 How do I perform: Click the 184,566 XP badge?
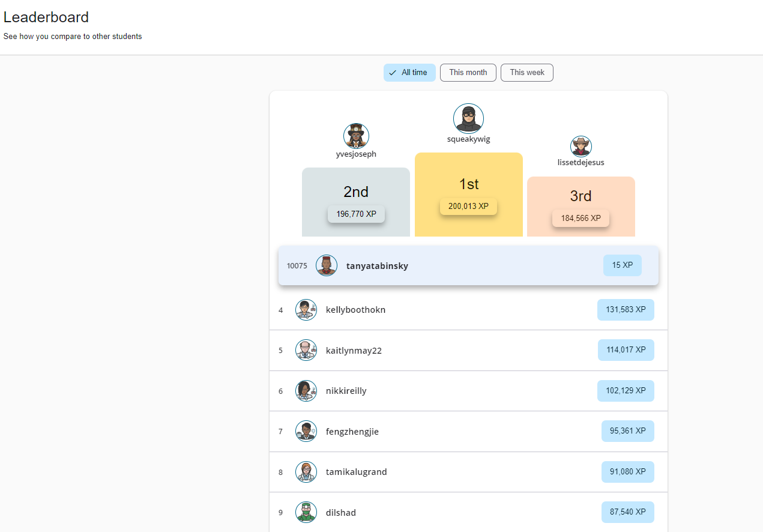(581, 218)
